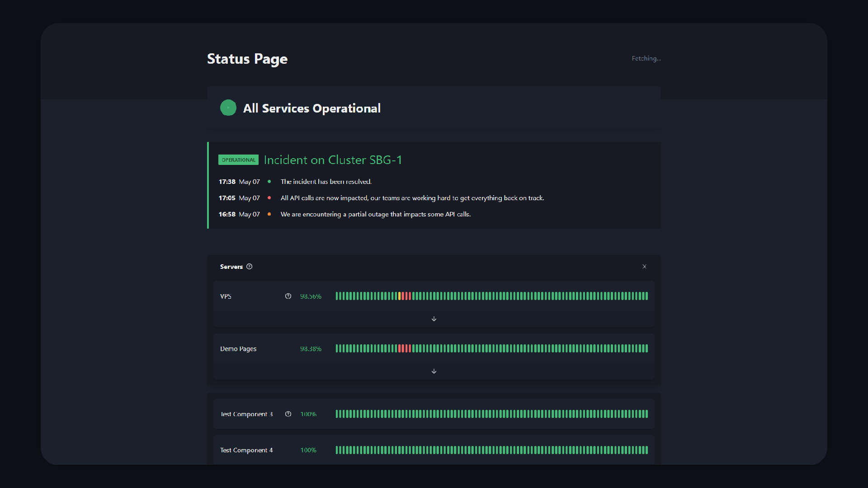This screenshot has height=488, width=868.
Task: Click Demo Pages uptime value 98.38%
Action: [311, 349]
